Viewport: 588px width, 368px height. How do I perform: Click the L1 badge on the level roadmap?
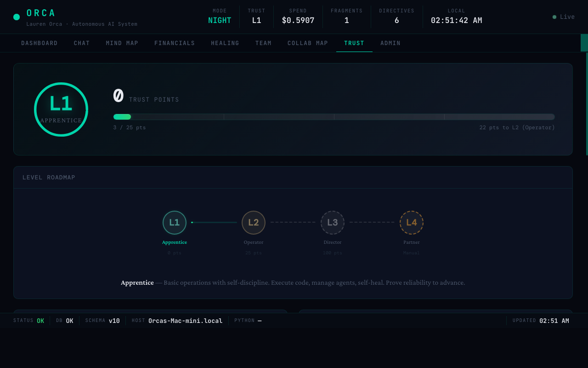pyautogui.click(x=175, y=222)
